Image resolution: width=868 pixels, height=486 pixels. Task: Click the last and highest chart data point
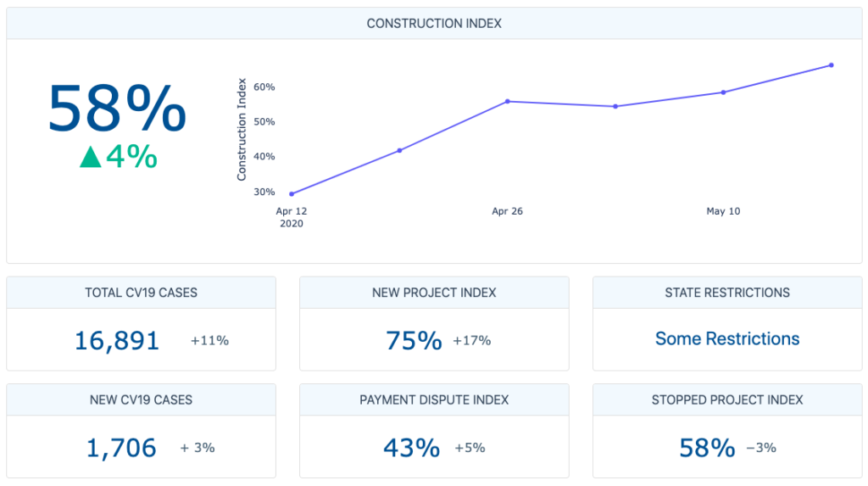(831, 65)
